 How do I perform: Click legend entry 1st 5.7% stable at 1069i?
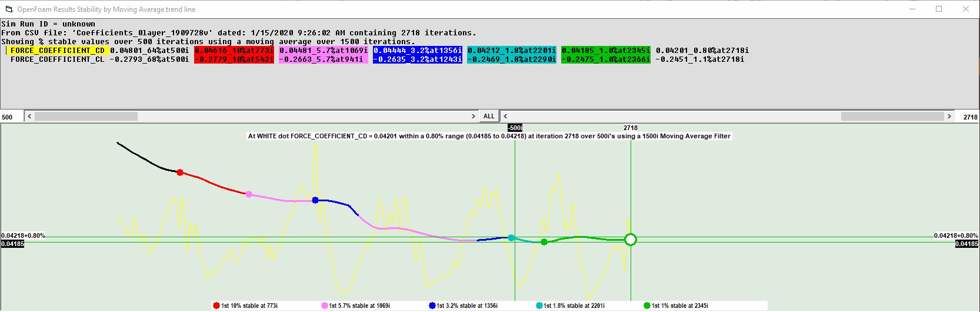point(356,306)
